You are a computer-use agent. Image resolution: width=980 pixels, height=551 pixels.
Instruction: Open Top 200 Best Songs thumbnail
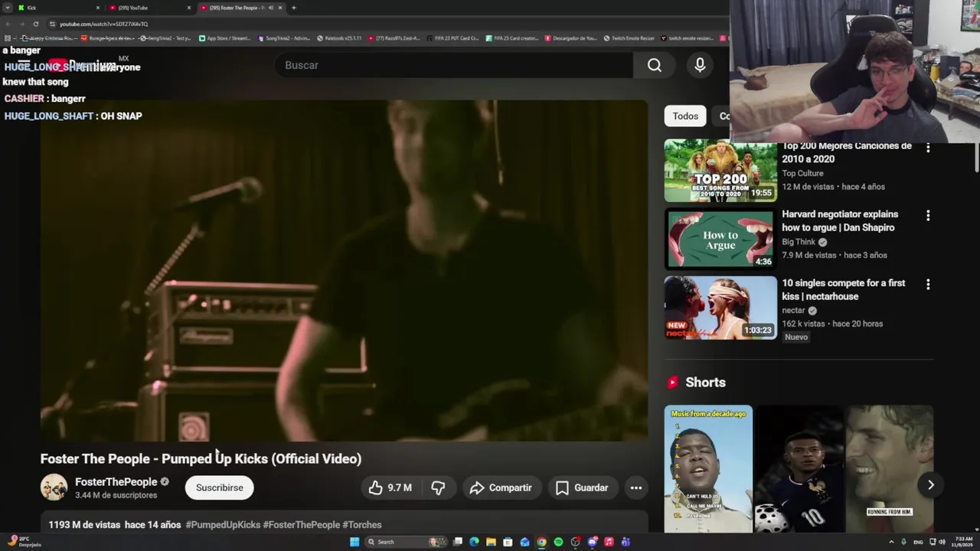720,171
